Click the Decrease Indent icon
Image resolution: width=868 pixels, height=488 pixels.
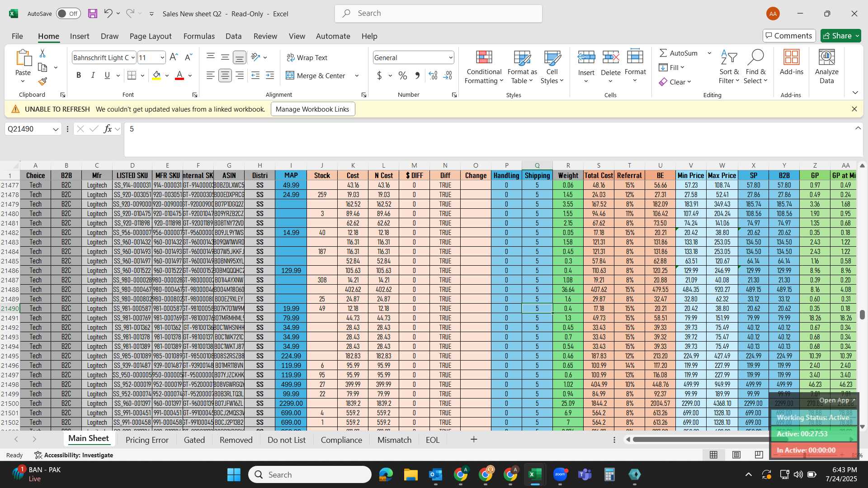click(x=255, y=75)
